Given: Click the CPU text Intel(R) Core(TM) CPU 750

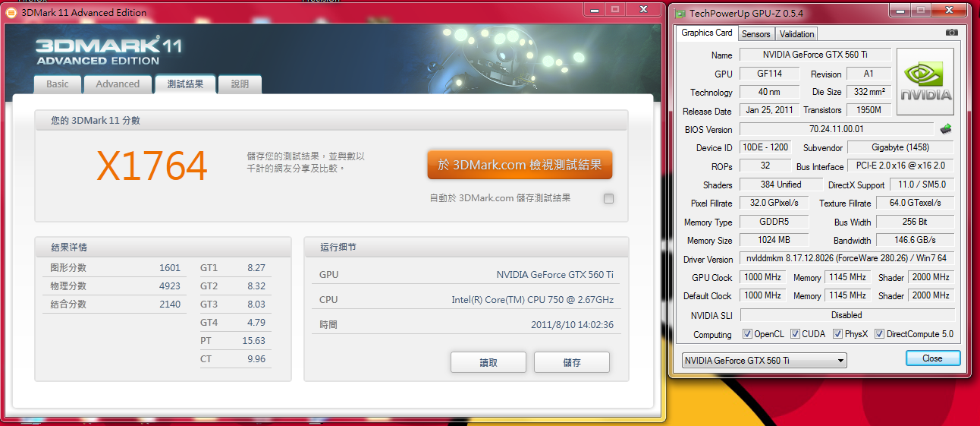Looking at the screenshot, I should click(532, 300).
